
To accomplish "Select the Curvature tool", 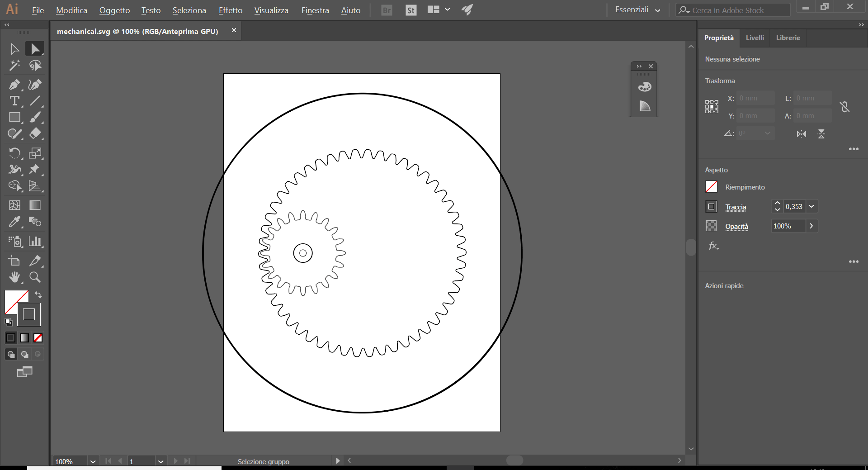I will tap(35, 85).
